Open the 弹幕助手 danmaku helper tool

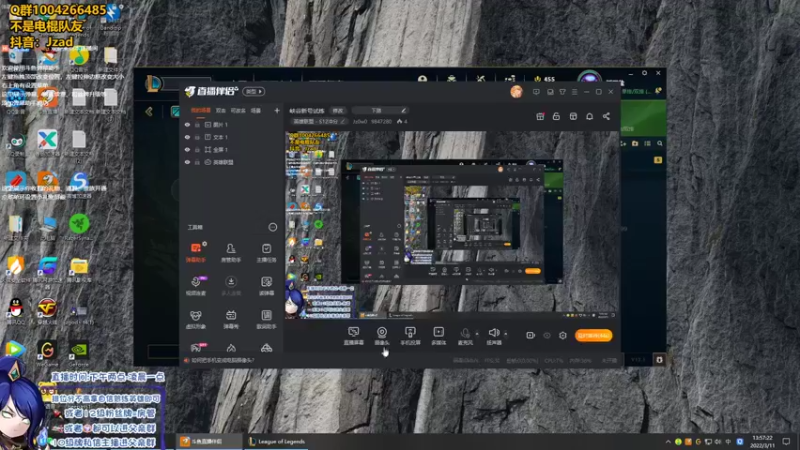(196, 252)
